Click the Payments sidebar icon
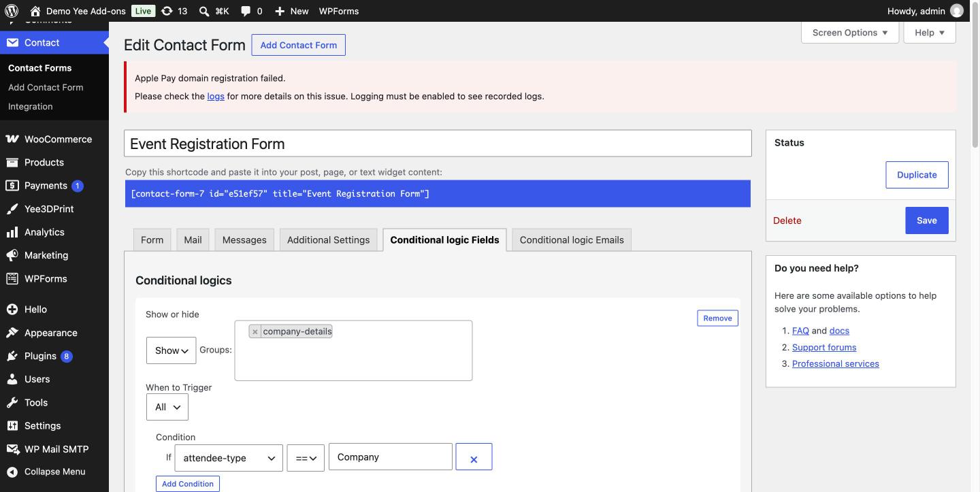 [12, 185]
